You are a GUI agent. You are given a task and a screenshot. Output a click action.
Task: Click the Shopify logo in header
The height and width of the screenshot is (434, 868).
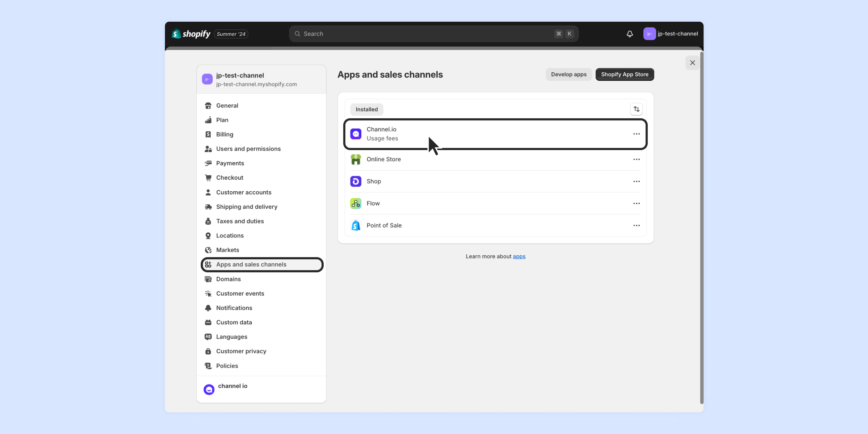(191, 34)
